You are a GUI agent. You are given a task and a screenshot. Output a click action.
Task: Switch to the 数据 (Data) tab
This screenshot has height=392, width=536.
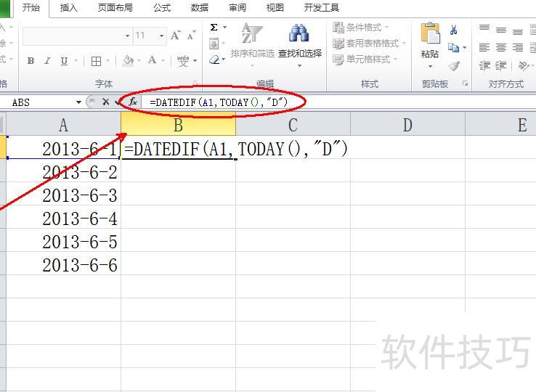[x=200, y=7]
